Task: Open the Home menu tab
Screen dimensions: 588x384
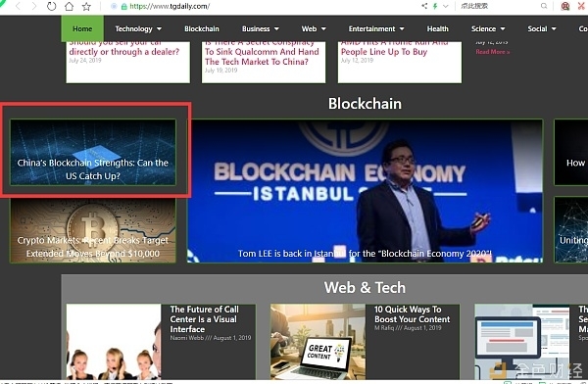Action: [x=82, y=28]
